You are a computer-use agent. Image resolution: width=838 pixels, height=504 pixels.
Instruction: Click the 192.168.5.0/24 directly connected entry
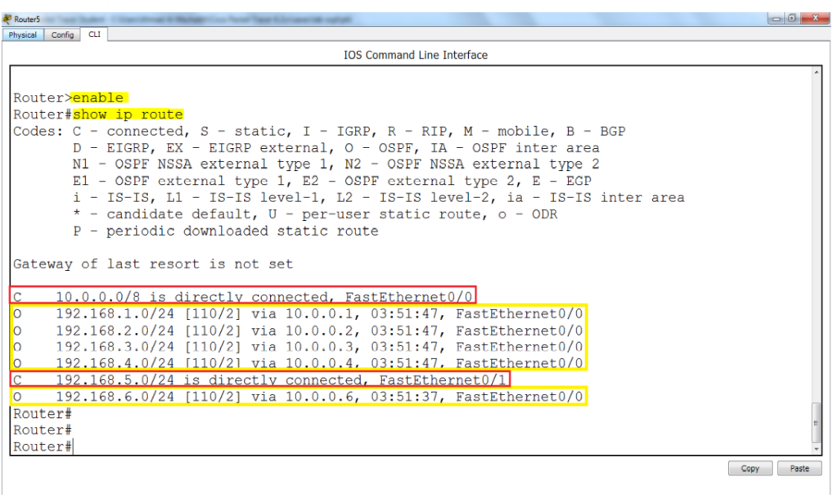coord(259,380)
